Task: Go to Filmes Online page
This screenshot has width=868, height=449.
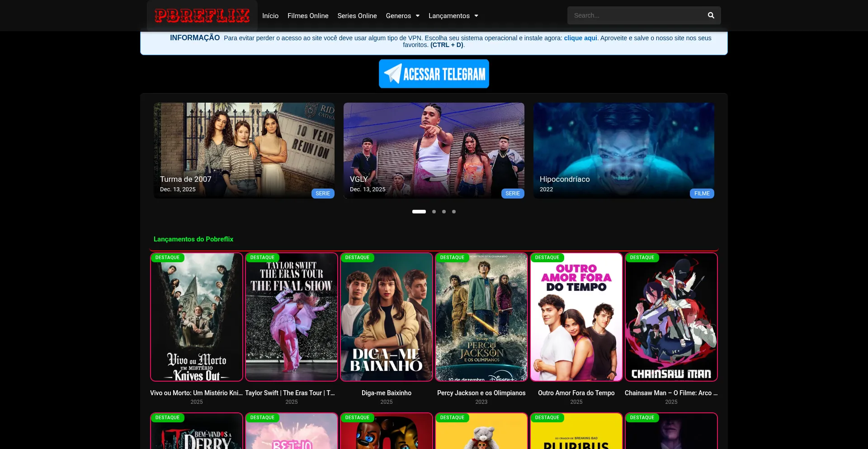Action: [x=308, y=16]
